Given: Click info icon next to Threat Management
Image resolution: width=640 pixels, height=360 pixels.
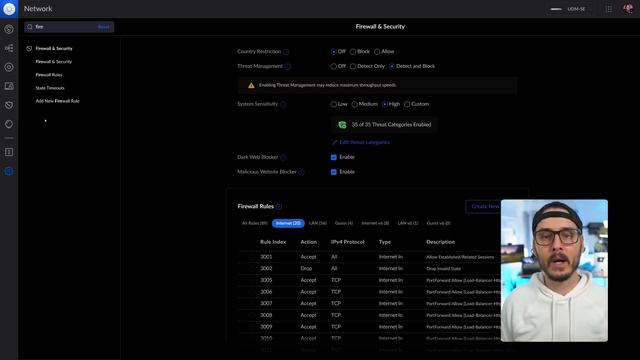Looking at the screenshot, I should coord(288,67).
